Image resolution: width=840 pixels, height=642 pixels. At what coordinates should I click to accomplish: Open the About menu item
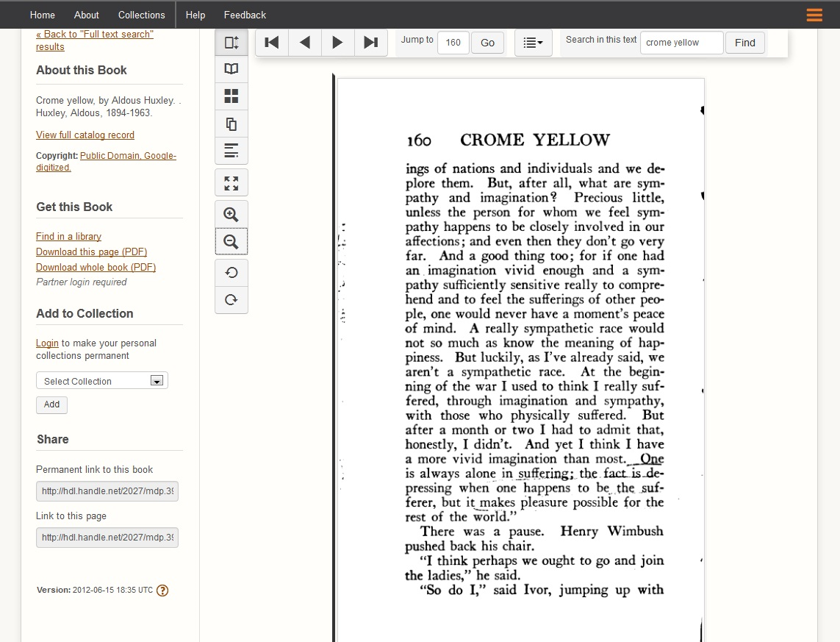pyautogui.click(x=86, y=15)
